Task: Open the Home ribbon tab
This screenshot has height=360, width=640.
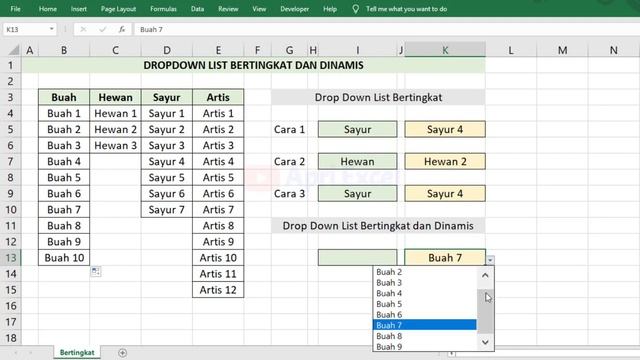Action: pos(48,9)
